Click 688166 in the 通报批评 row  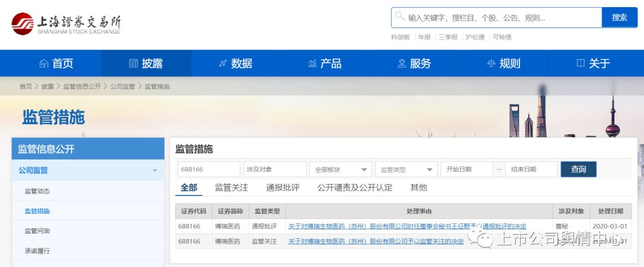(190, 226)
